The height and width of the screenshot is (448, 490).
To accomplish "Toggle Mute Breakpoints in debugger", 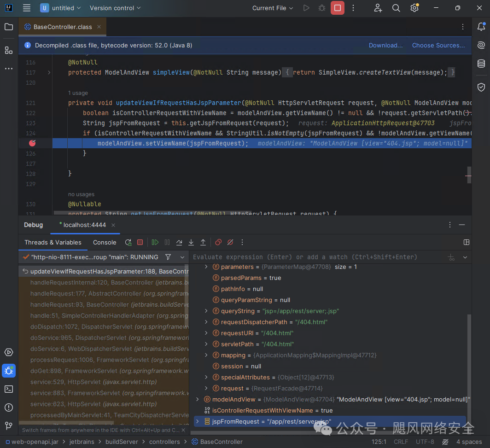I will click(230, 242).
